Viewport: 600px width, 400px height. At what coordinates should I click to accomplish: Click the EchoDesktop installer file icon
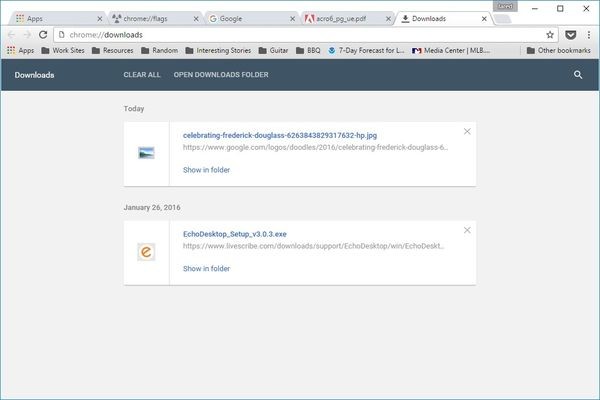click(x=146, y=252)
